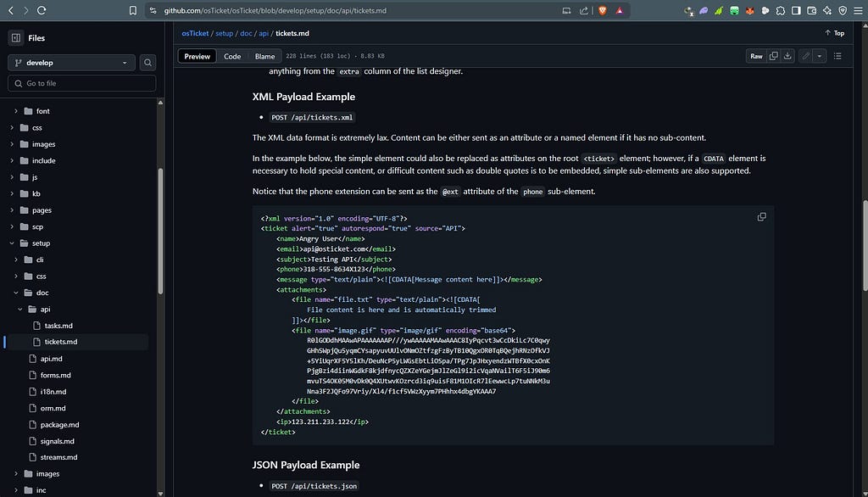Collapse the doc folder
Image resolution: width=868 pixels, height=497 pixels.
point(15,293)
